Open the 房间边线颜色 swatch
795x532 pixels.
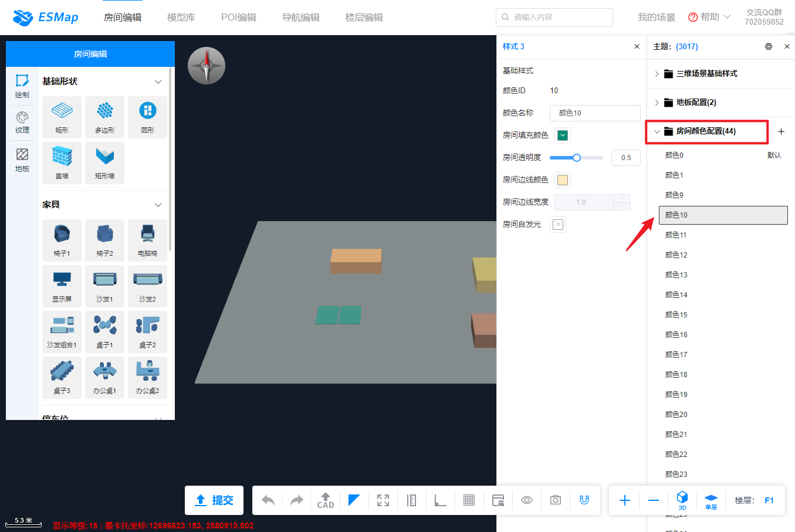[563, 180]
